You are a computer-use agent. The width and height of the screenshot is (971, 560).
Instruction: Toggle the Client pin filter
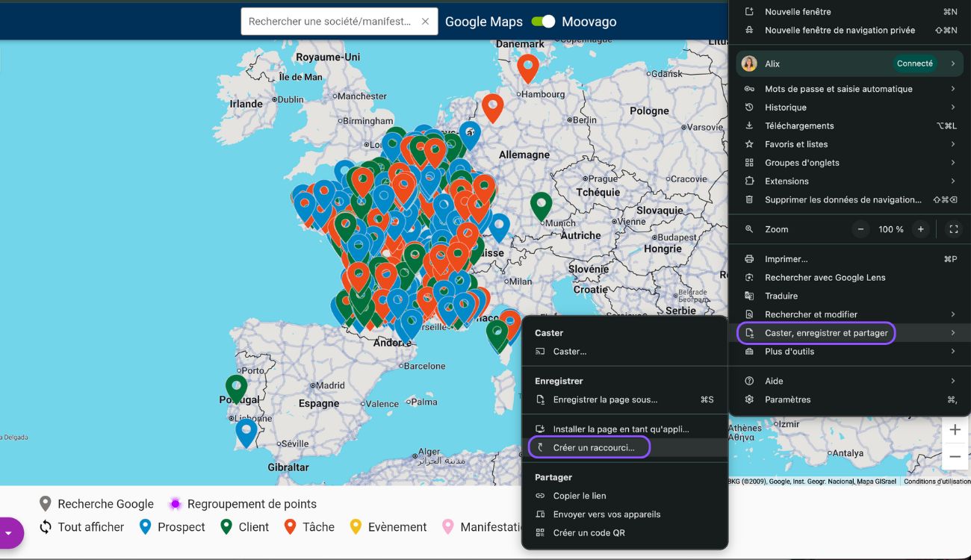244,527
